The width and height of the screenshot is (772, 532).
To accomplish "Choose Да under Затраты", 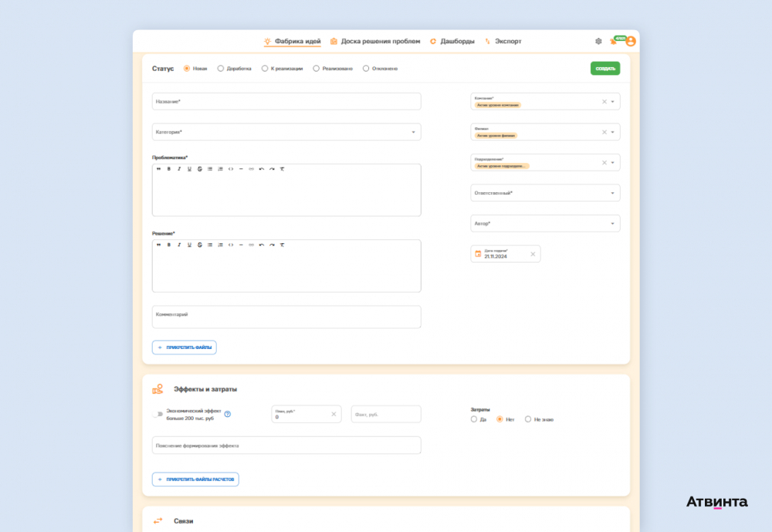I will pyautogui.click(x=474, y=419).
